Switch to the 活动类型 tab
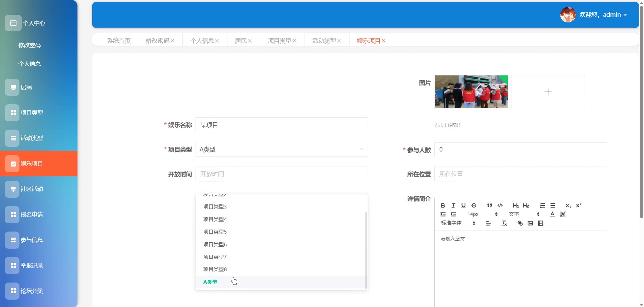 pyautogui.click(x=324, y=41)
